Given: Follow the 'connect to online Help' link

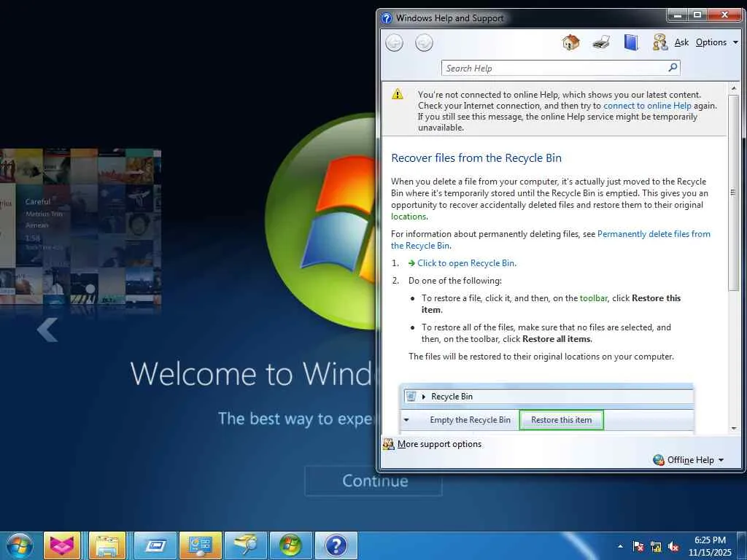Looking at the screenshot, I should point(647,106).
